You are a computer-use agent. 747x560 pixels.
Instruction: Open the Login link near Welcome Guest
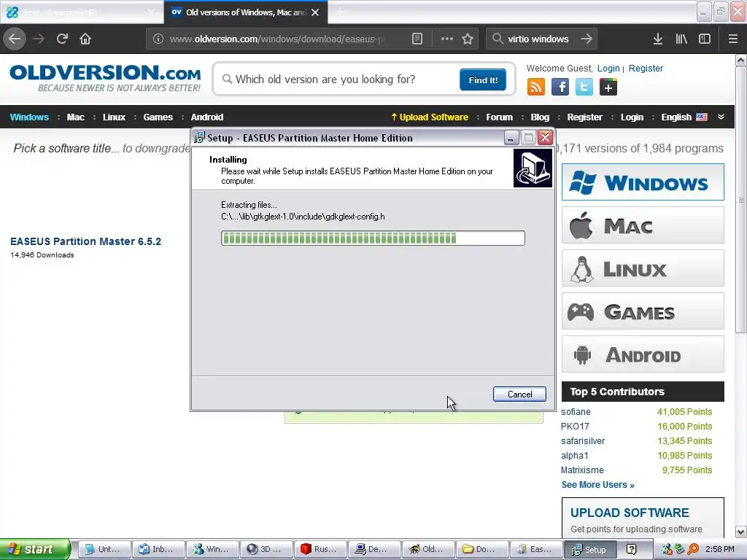(x=608, y=68)
